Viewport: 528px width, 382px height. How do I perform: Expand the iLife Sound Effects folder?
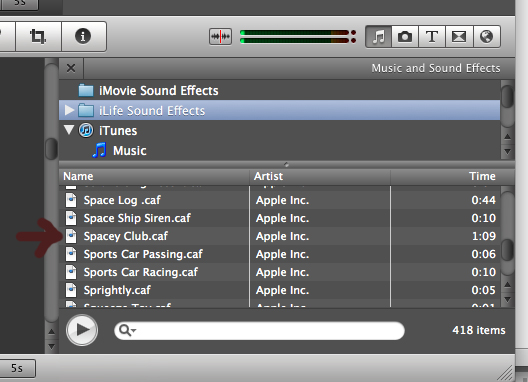69,110
